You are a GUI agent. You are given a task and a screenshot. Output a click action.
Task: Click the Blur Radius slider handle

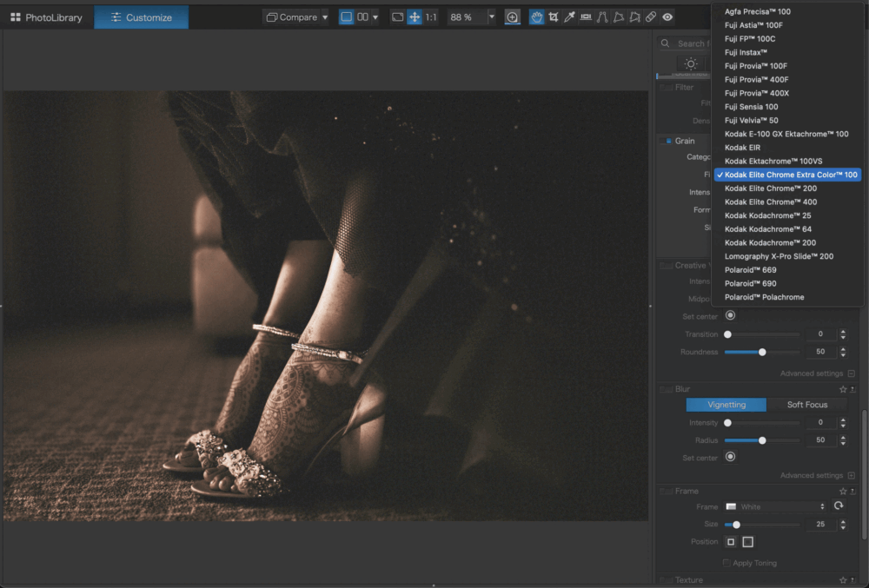(762, 440)
